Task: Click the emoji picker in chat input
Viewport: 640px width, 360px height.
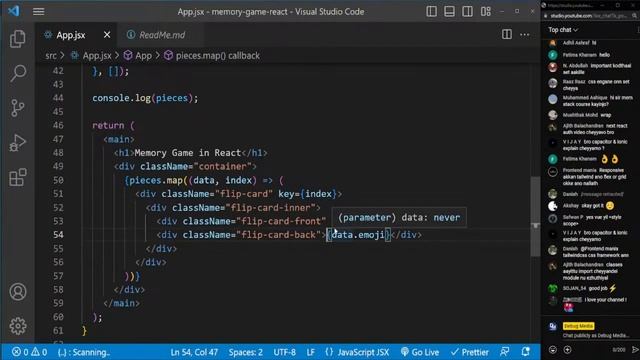Action: (553, 350)
